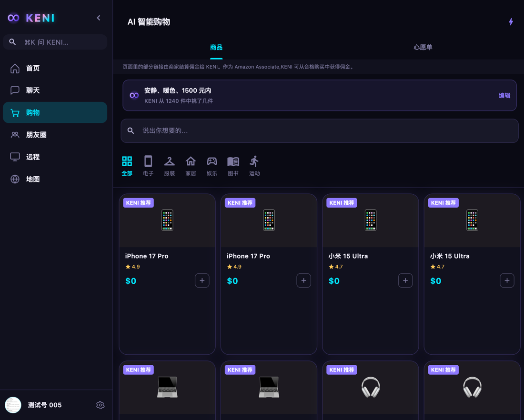Click KENI 推荐 badge on first iPhone card
Screen dimensions: 524x420
click(x=138, y=203)
